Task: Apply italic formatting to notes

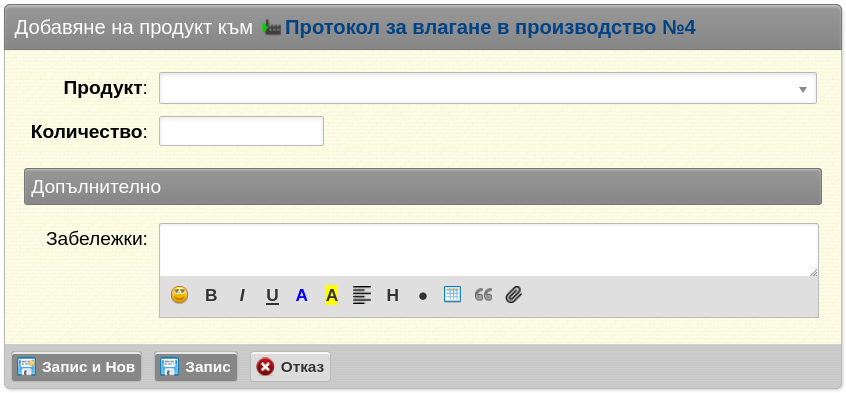Action: (x=242, y=295)
